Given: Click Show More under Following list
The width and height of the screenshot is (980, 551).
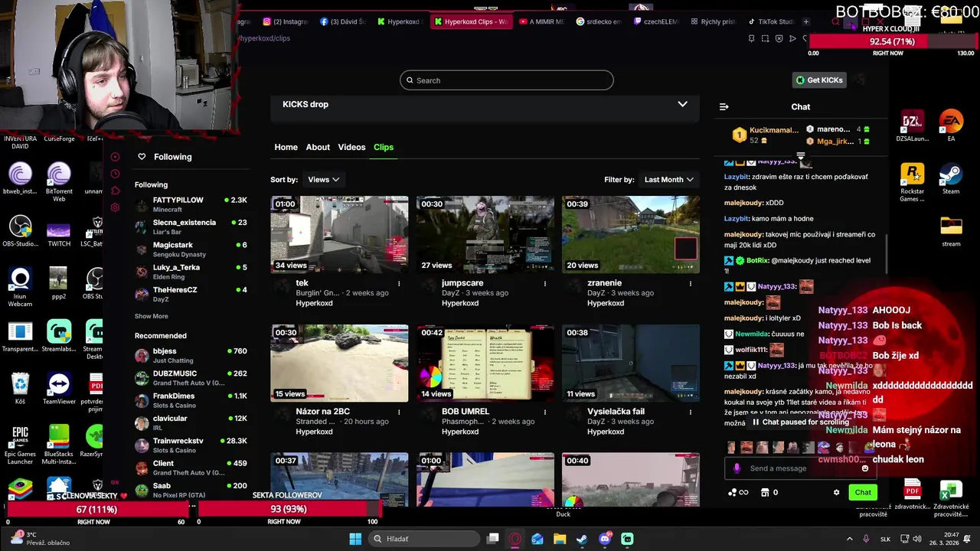Looking at the screenshot, I should coord(151,316).
